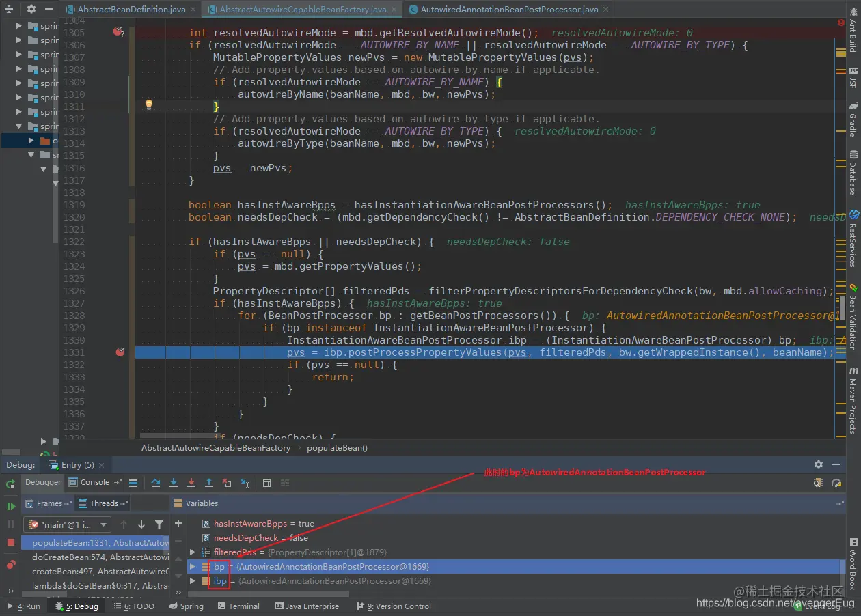The width and height of the screenshot is (861, 616).
Task: Expand the orange folder in project tree
Action: tap(31, 140)
